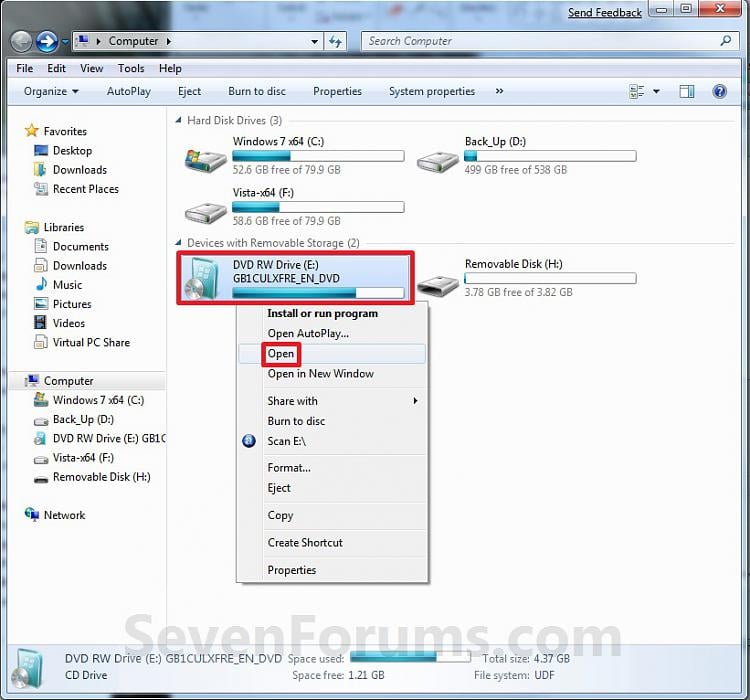Select the DVD RW Drive (E:) disc icon

[x=201, y=279]
